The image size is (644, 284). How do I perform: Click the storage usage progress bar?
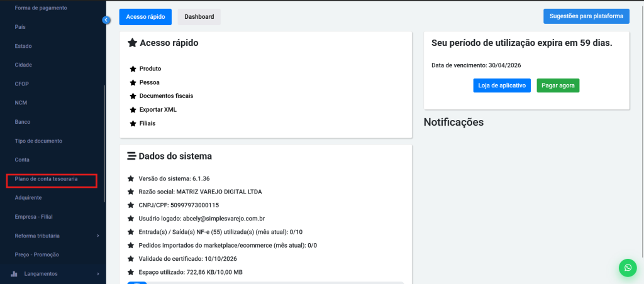[264, 282]
